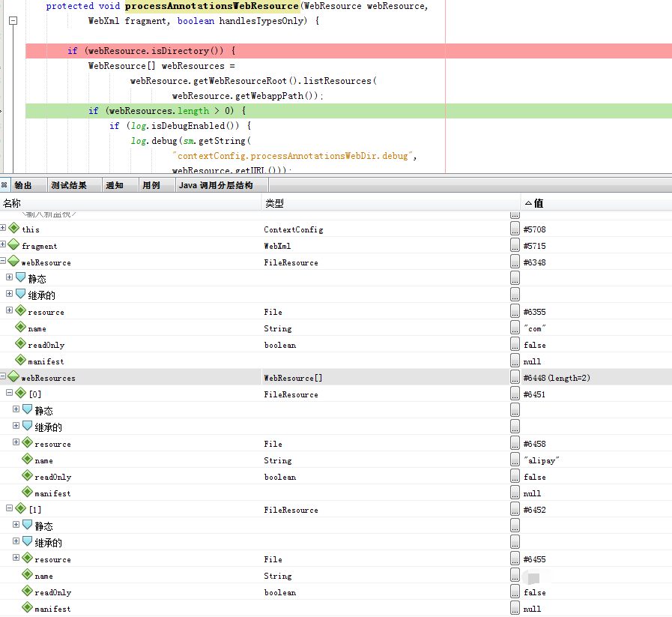Collapse the method code fold marker
672x617 pixels.
coord(13,20)
